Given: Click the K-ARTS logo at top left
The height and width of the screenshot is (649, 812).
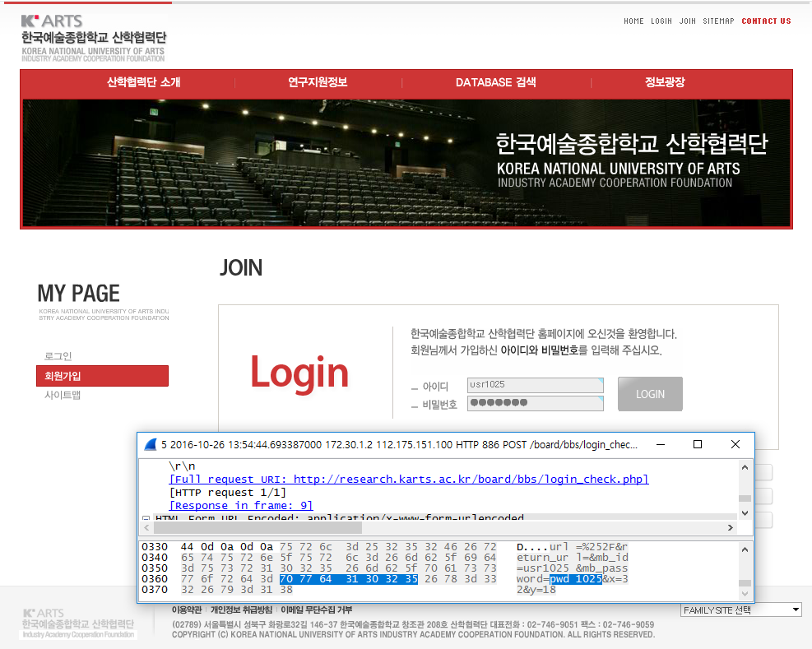Looking at the screenshot, I should click(x=94, y=39).
